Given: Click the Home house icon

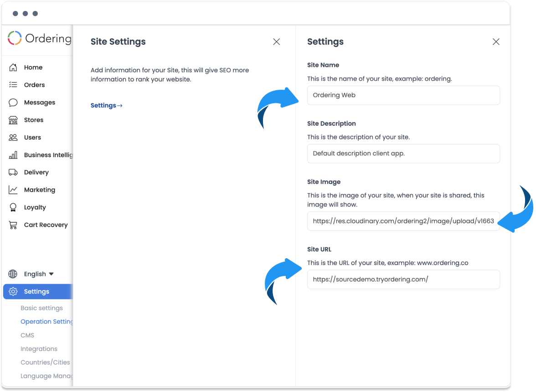Looking at the screenshot, I should (x=13, y=67).
